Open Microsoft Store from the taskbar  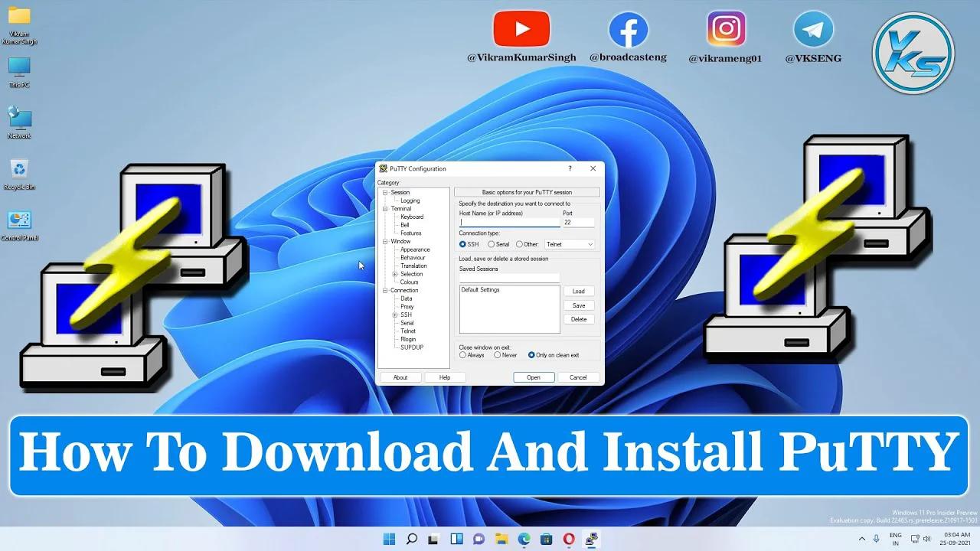(546, 539)
